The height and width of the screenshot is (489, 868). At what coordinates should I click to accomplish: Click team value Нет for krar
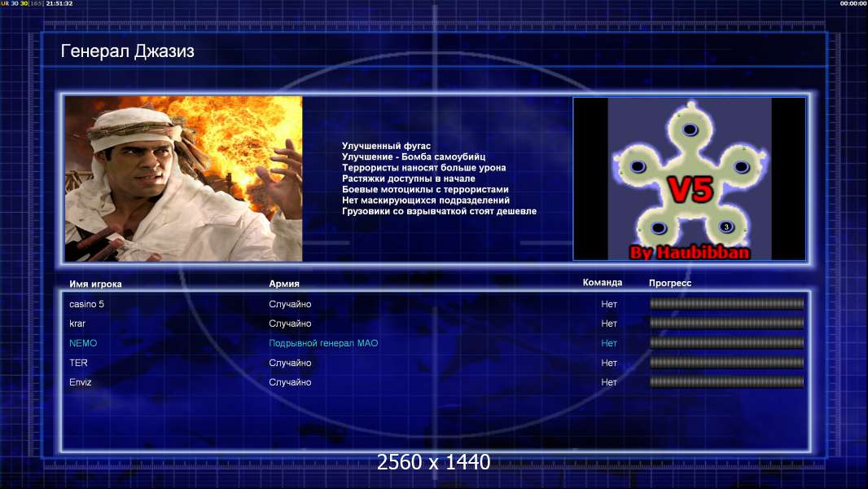tap(609, 324)
